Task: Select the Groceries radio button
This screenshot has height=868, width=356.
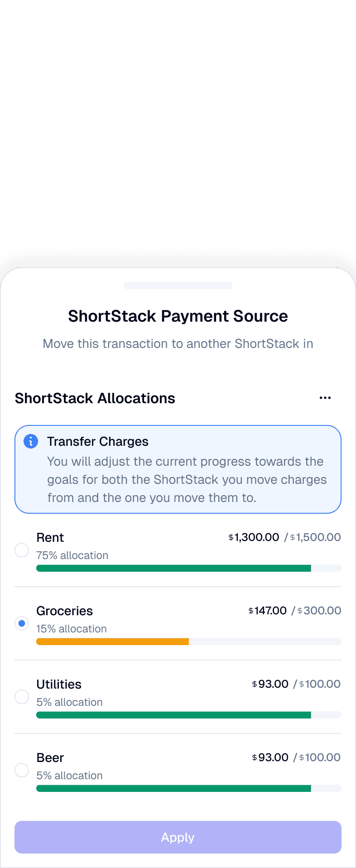Action: click(x=22, y=623)
